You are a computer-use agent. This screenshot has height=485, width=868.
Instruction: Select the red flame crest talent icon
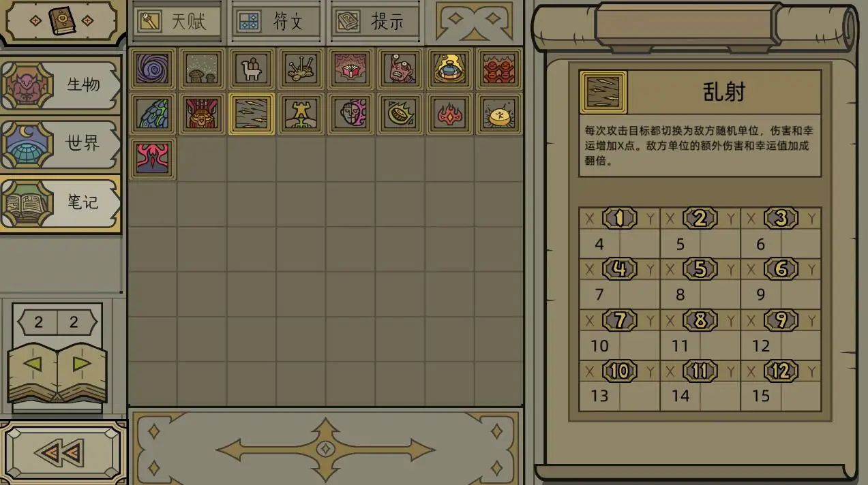(449, 114)
